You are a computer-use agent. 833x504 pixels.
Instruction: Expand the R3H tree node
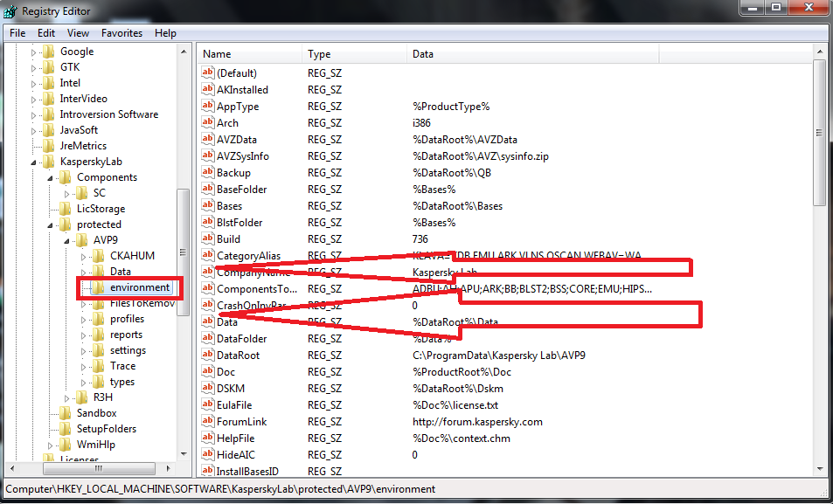(x=67, y=397)
